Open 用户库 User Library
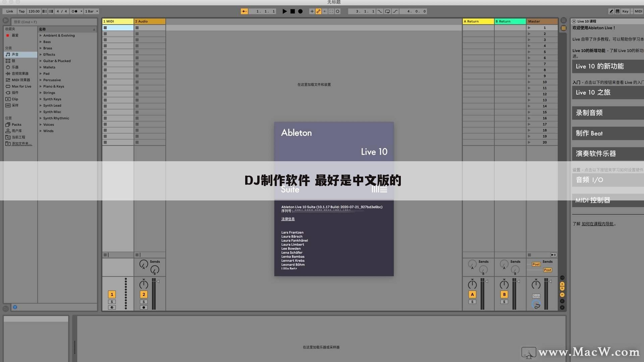The height and width of the screenshot is (362, 644). coord(20,131)
